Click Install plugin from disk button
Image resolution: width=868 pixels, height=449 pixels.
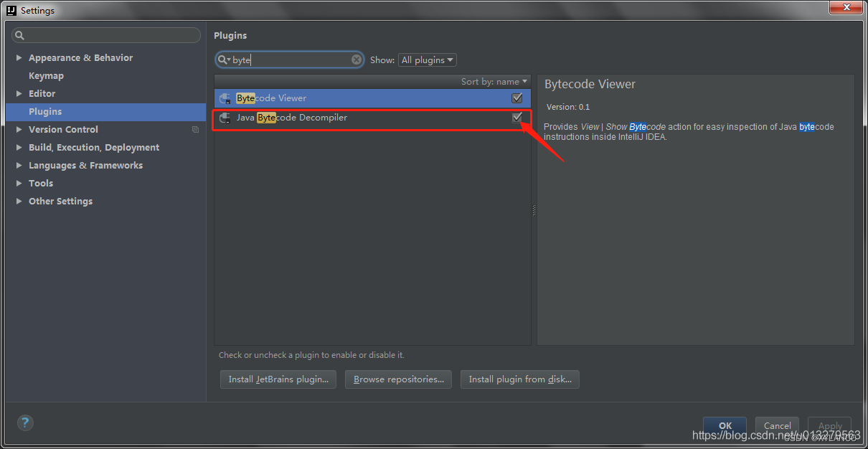[520, 379]
